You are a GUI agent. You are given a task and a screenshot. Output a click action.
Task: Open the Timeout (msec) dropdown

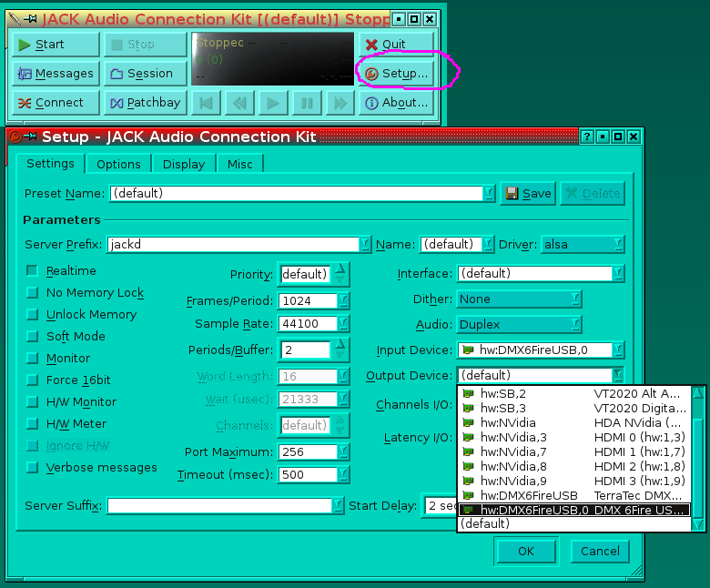(x=343, y=474)
